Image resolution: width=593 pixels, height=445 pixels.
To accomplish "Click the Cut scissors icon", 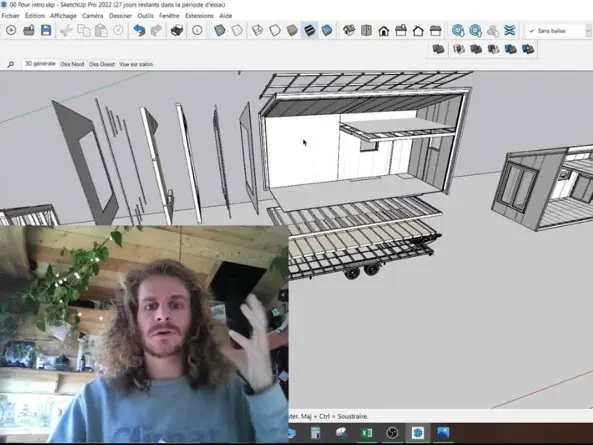I will [66, 30].
